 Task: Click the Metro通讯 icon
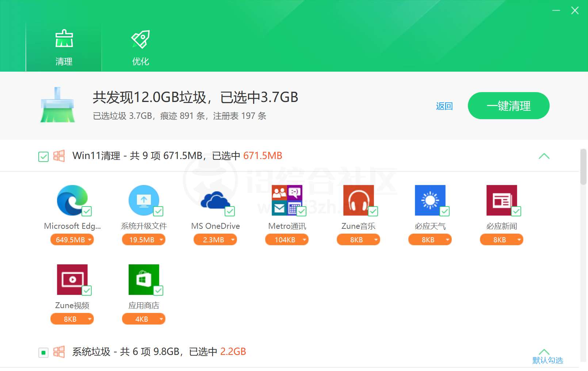pyautogui.click(x=287, y=200)
